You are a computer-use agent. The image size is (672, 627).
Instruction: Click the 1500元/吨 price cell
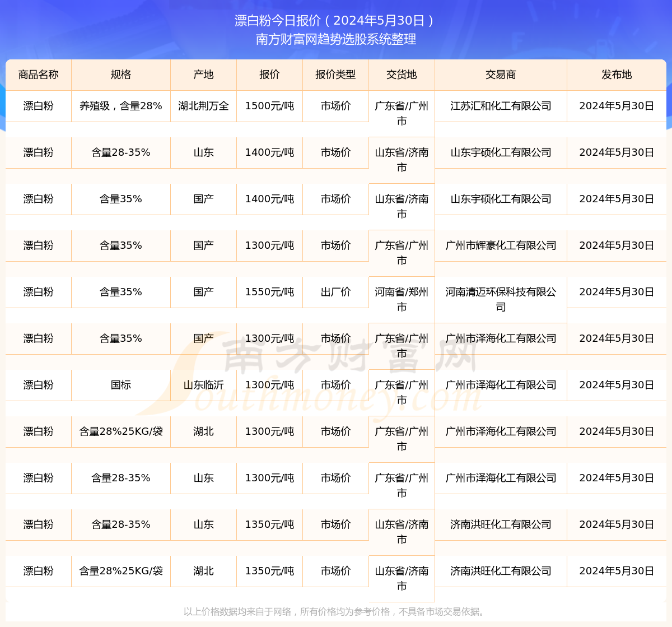point(269,106)
